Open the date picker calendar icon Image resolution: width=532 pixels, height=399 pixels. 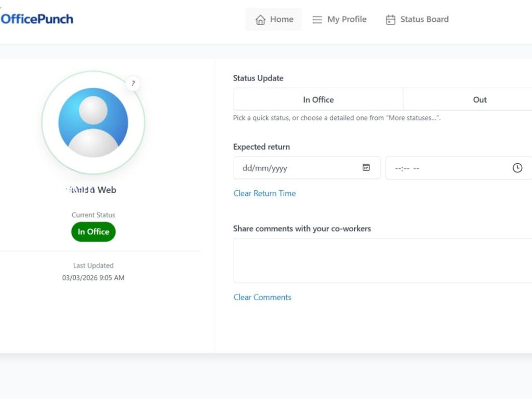click(366, 168)
